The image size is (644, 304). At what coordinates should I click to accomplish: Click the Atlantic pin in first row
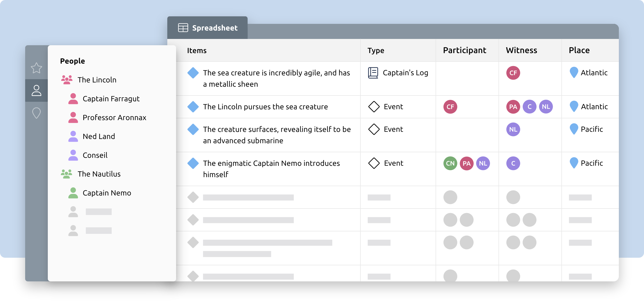coord(574,72)
